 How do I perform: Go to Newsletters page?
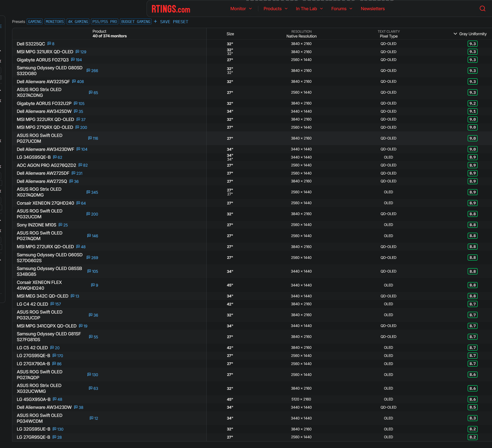(x=372, y=9)
